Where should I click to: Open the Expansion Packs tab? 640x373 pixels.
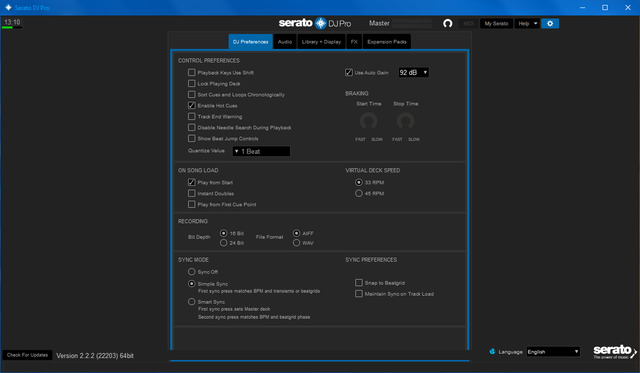tap(387, 42)
